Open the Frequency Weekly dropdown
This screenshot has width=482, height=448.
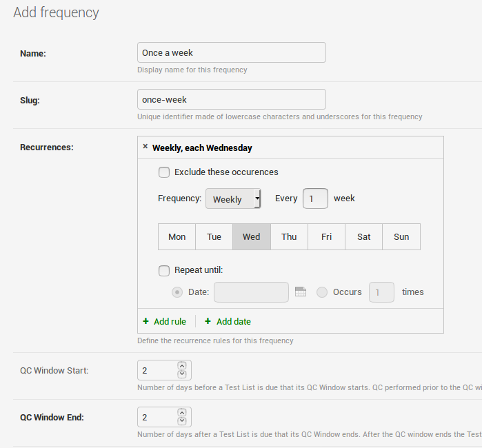(x=233, y=198)
